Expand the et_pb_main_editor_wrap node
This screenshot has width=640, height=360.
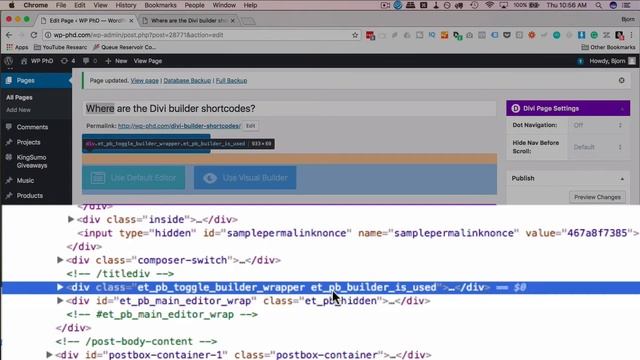coord(60,300)
